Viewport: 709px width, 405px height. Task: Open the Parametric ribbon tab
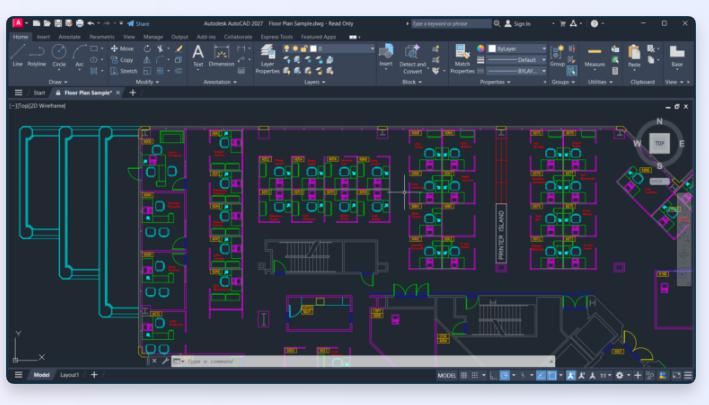(x=102, y=37)
